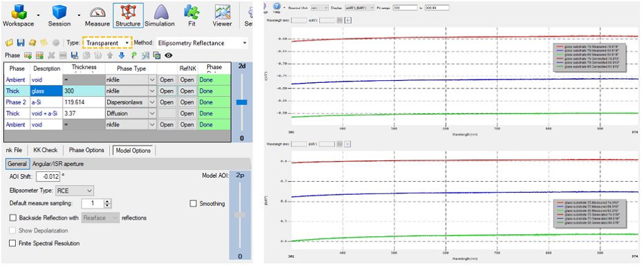Select the Model Options tab
This screenshot has height=266, width=644.
(133, 150)
